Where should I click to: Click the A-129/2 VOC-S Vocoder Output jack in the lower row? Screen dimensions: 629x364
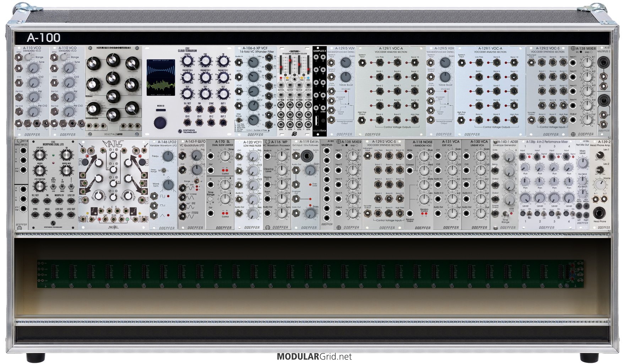[x=367, y=213]
